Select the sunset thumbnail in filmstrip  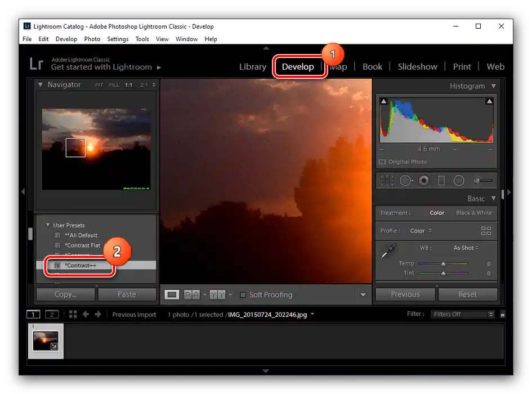pos(46,341)
